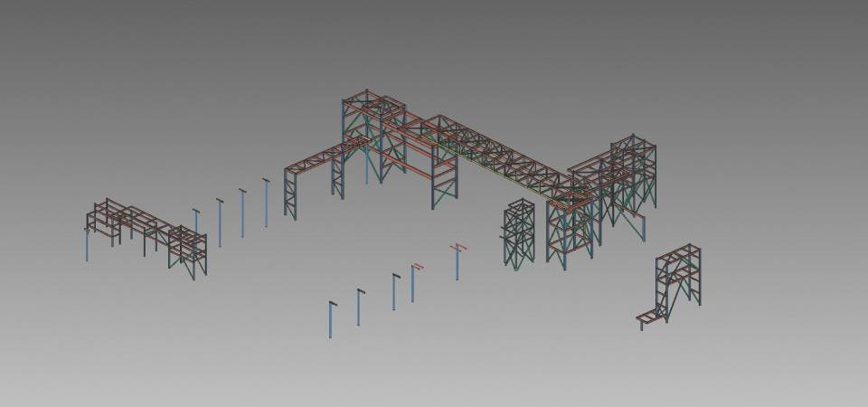Select the second post in the lower column row
This screenshot has height=407, width=868.
point(359,308)
